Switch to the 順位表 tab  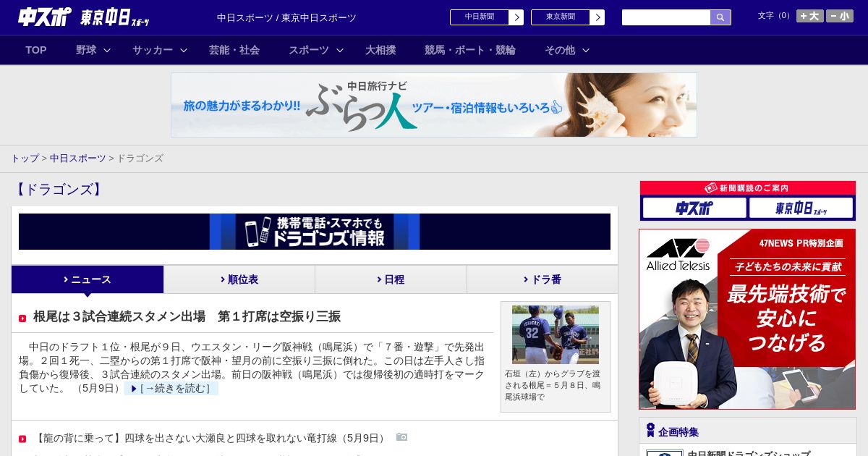(239, 279)
